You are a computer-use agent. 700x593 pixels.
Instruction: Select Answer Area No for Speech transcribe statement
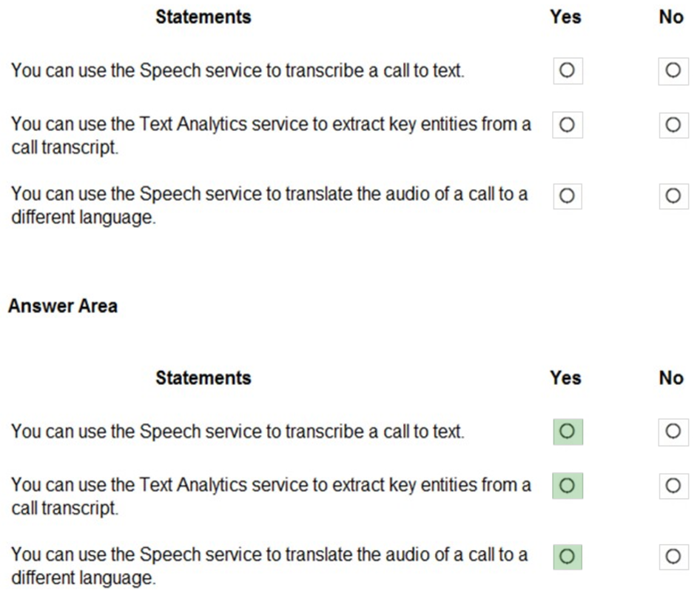(x=673, y=431)
